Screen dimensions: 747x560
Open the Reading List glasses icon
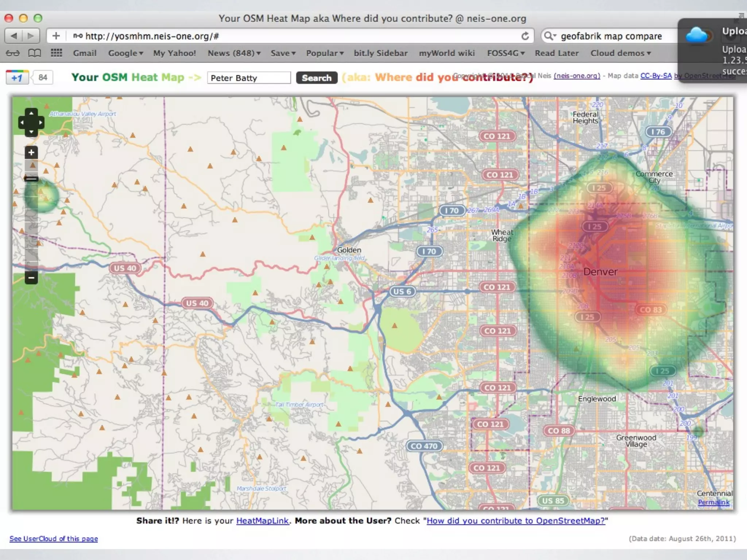tap(13, 53)
